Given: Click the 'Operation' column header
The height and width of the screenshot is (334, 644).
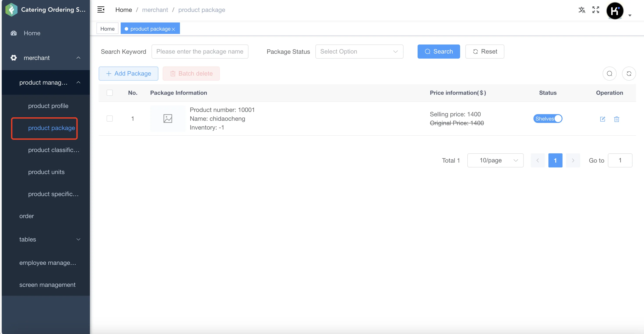Looking at the screenshot, I should pos(609,93).
